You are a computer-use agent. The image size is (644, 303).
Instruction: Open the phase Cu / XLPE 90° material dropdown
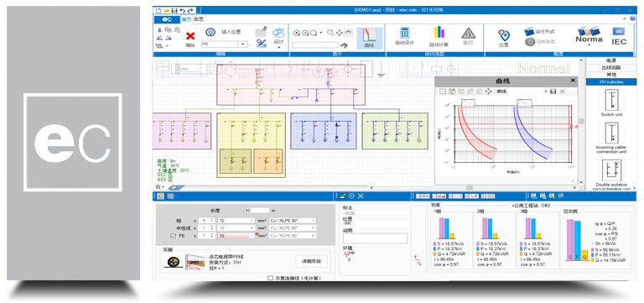click(293, 221)
